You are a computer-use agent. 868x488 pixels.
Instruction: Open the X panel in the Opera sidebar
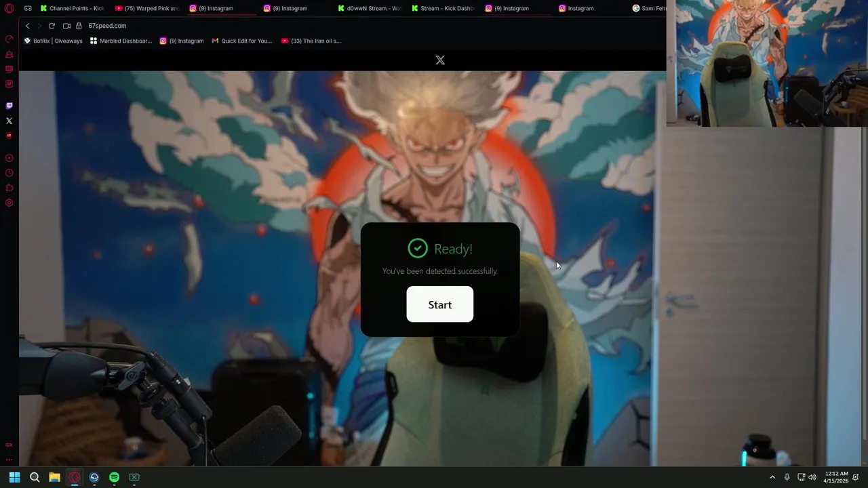[x=9, y=121]
